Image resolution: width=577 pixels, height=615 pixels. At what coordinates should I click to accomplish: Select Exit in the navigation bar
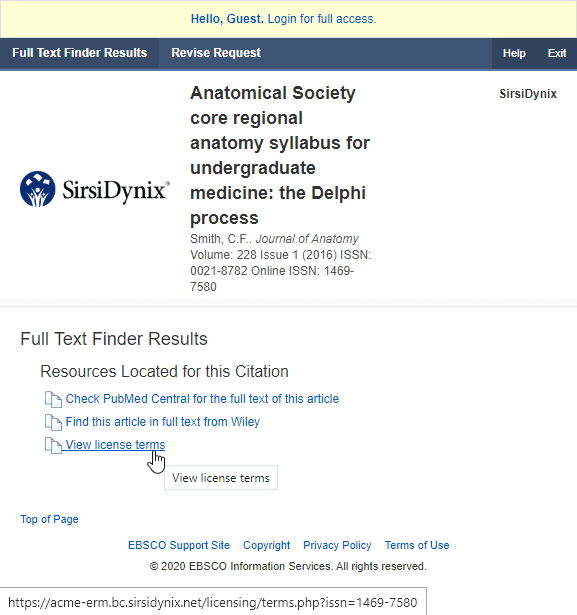557,53
